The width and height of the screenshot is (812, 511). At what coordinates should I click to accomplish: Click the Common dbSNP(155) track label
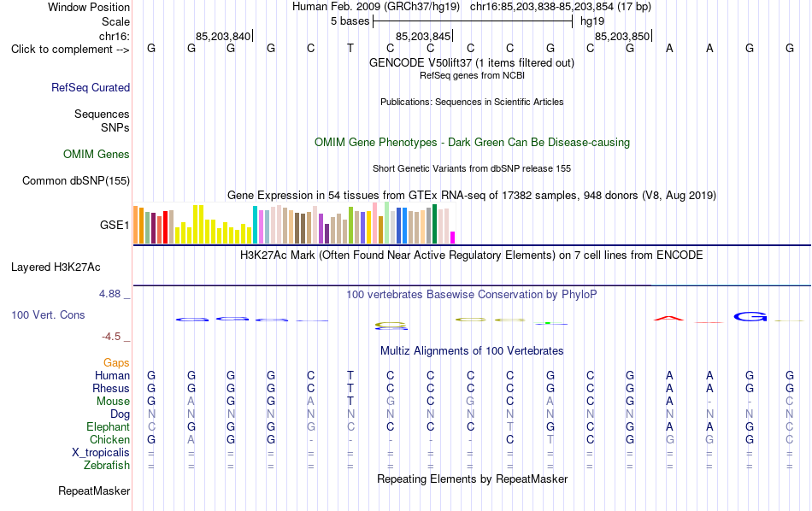click(76, 180)
